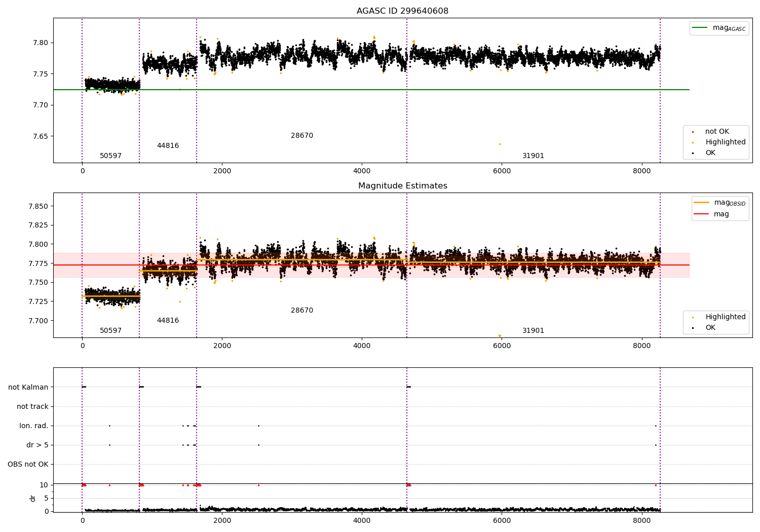Click the 'not OK' legend entry in the top plot

(x=710, y=131)
